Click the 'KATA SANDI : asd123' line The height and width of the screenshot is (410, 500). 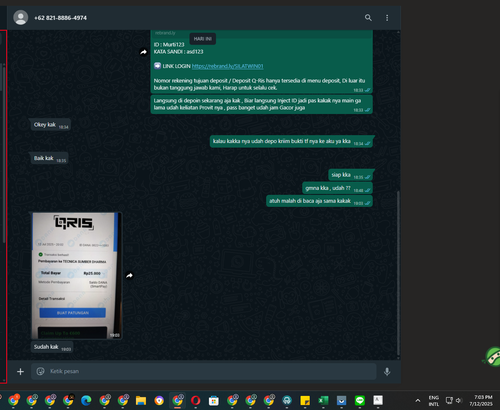pos(178,52)
